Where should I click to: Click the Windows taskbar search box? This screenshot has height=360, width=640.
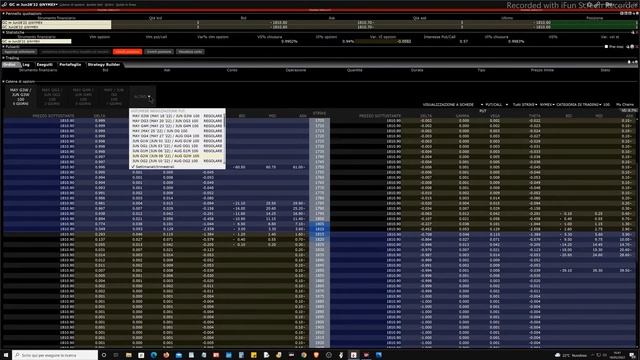tap(55, 355)
